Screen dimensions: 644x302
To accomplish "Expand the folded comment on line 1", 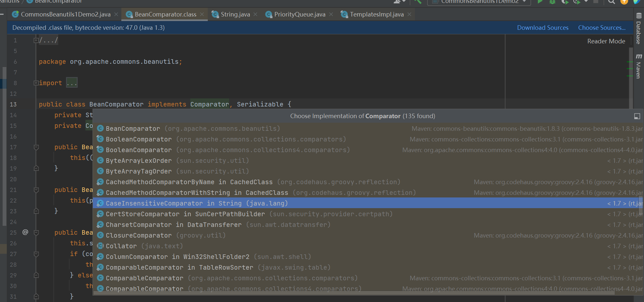I will pyautogui.click(x=36, y=40).
